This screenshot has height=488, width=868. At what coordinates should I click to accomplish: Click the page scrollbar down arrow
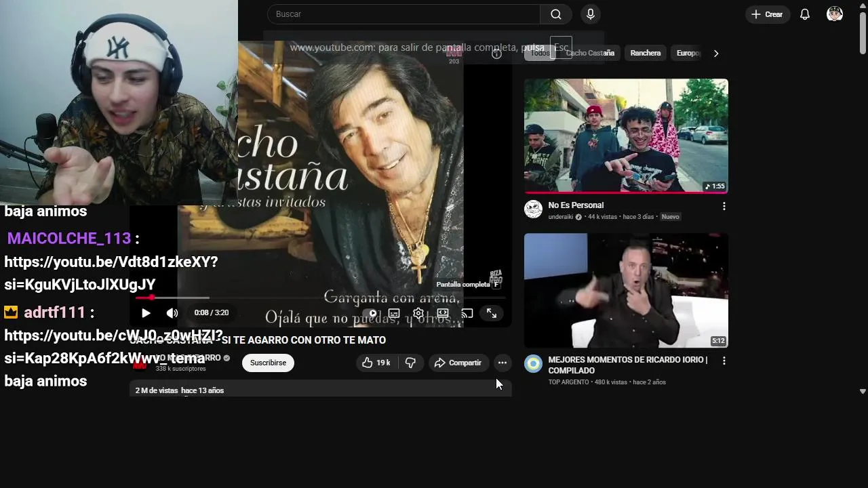pos(863,391)
